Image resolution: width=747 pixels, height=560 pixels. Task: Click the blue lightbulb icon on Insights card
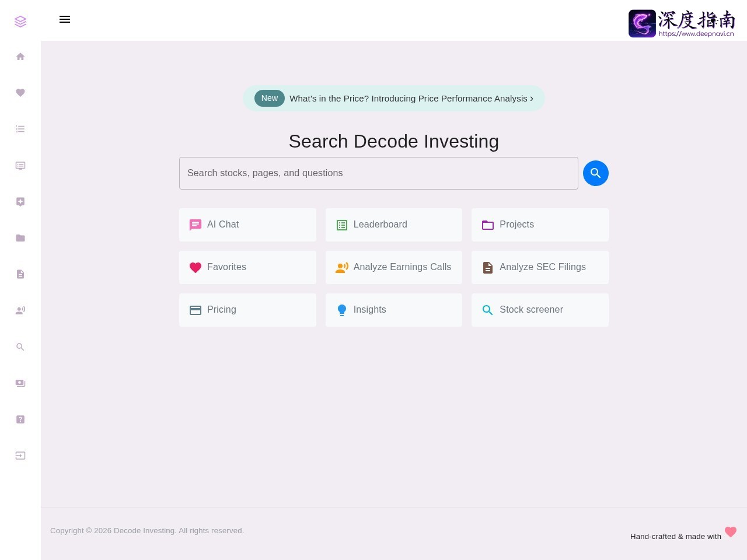[342, 310]
